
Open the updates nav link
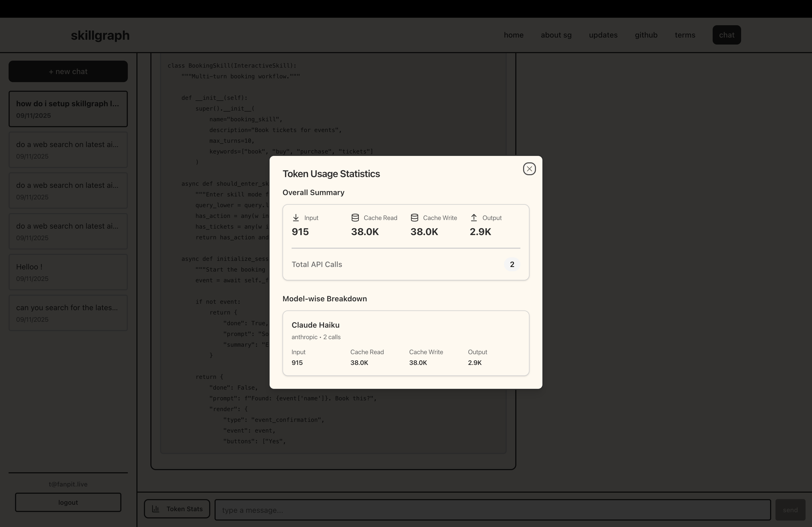[603, 35]
